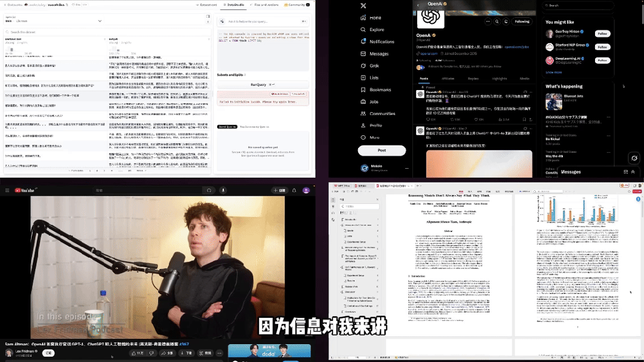Open the floating Grok button on X
This screenshot has height=362, width=644.
click(x=634, y=158)
